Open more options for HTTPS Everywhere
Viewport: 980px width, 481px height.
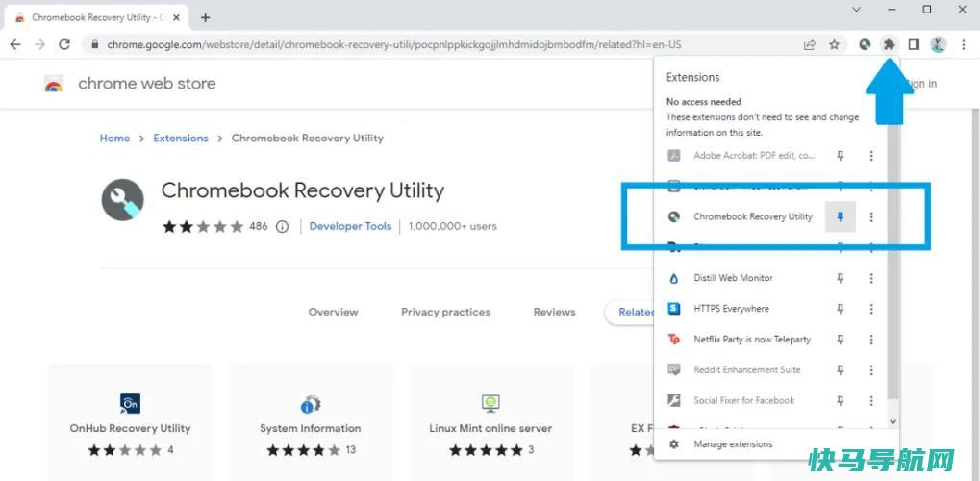[x=871, y=309]
